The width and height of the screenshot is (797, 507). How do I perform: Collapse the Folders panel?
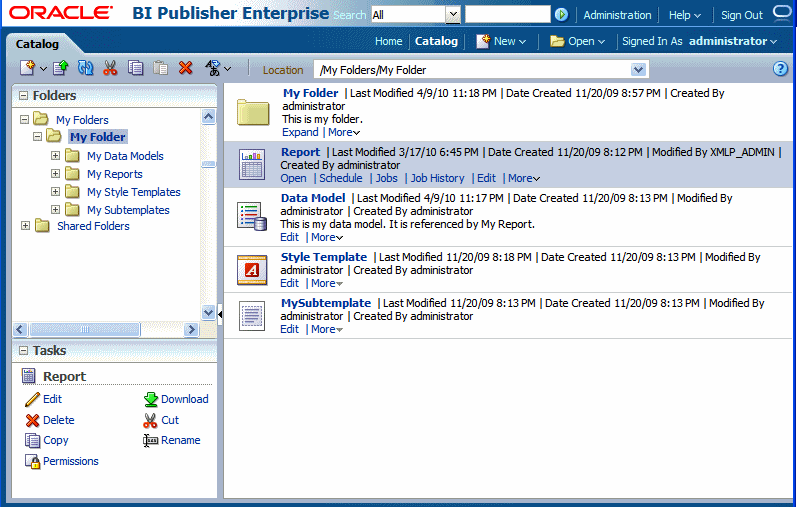pyautogui.click(x=23, y=96)
